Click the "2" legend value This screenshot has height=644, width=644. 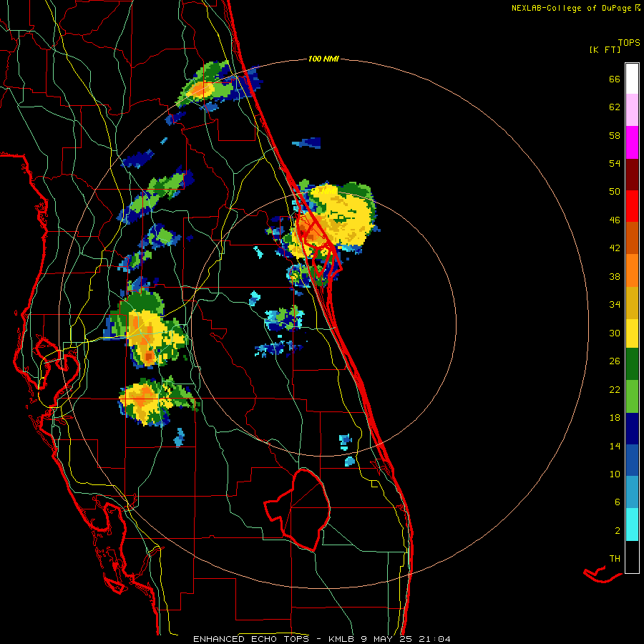(618, 531)
